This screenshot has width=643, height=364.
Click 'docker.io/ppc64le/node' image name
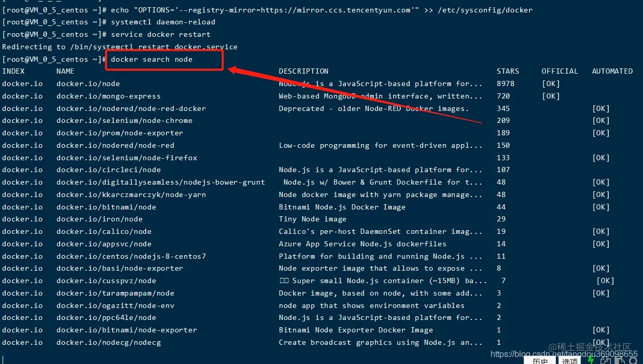[x=106, y=317]
